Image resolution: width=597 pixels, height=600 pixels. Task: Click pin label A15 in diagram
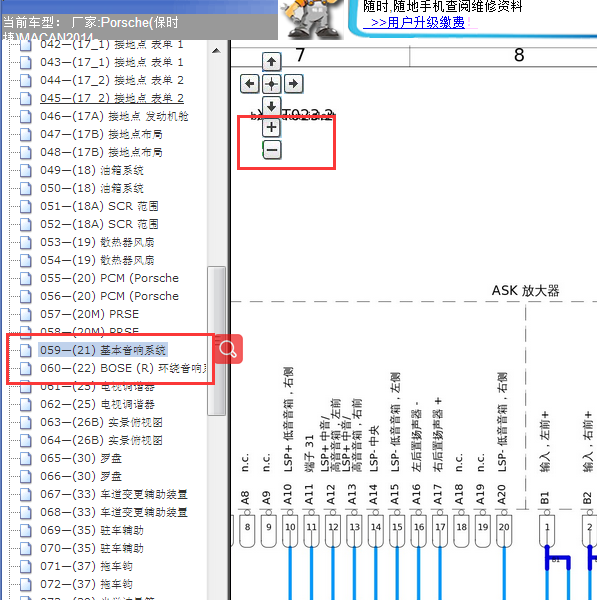tap(395, 494)
